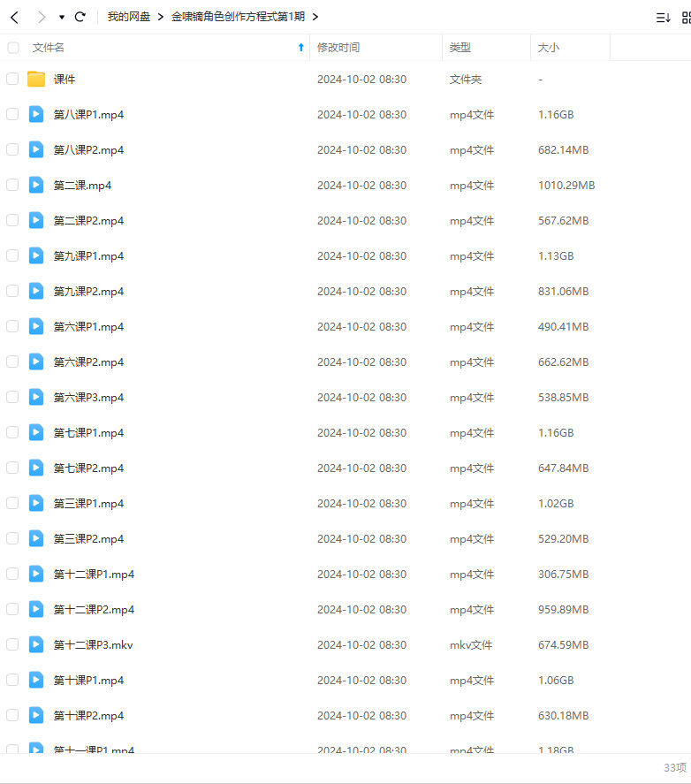Click the video icon for 第十二课P3.mkv
Screen dimensions: 691x784
click(x=36, y=644)
